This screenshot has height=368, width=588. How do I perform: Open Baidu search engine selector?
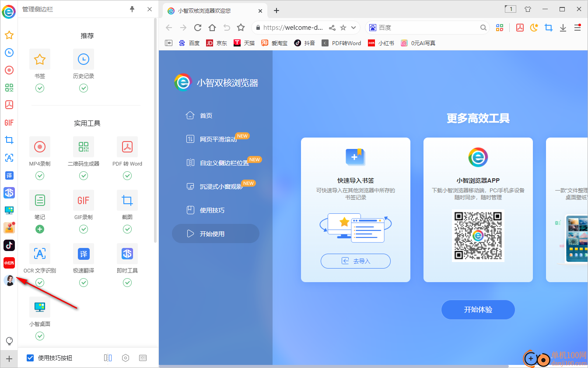point(373,28)
